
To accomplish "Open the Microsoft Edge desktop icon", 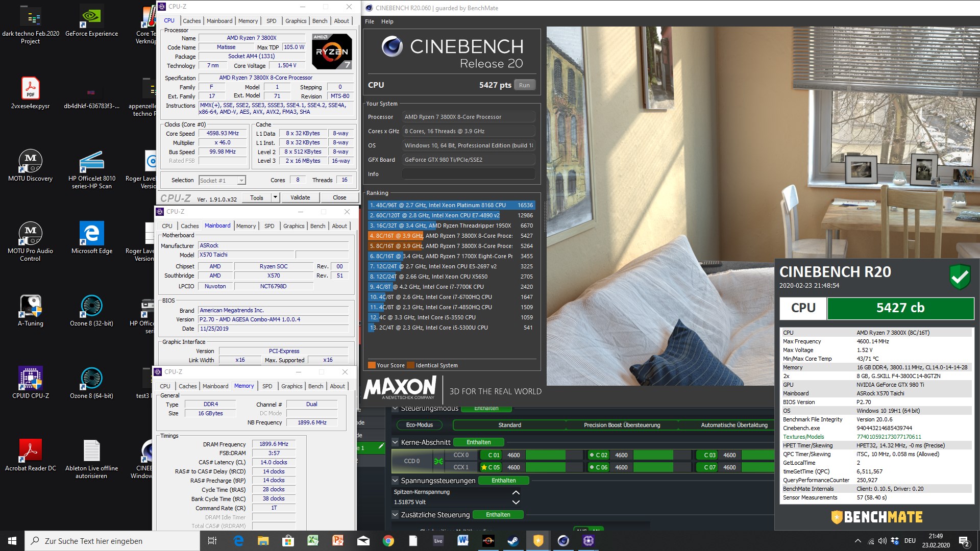I will coord(92,238).
